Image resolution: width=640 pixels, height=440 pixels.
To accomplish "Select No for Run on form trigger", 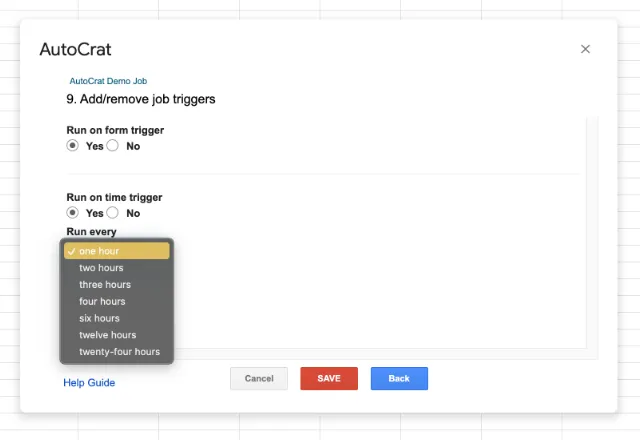I will tap(113, 146).
